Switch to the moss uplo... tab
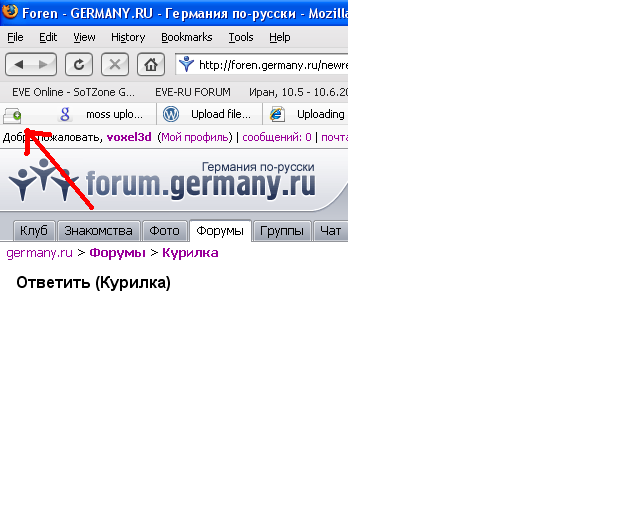The image size is (640, 512). click(105, 114)
